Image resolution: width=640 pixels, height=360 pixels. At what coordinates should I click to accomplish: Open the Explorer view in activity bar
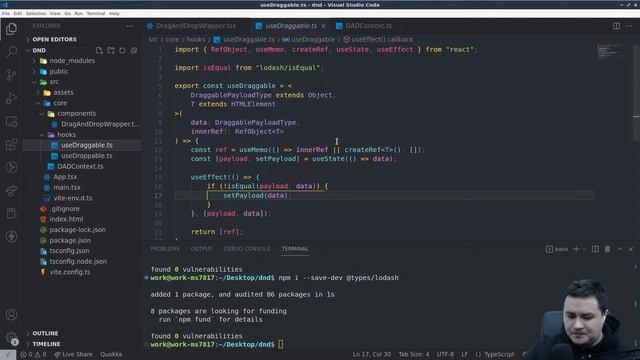(11, 29)
